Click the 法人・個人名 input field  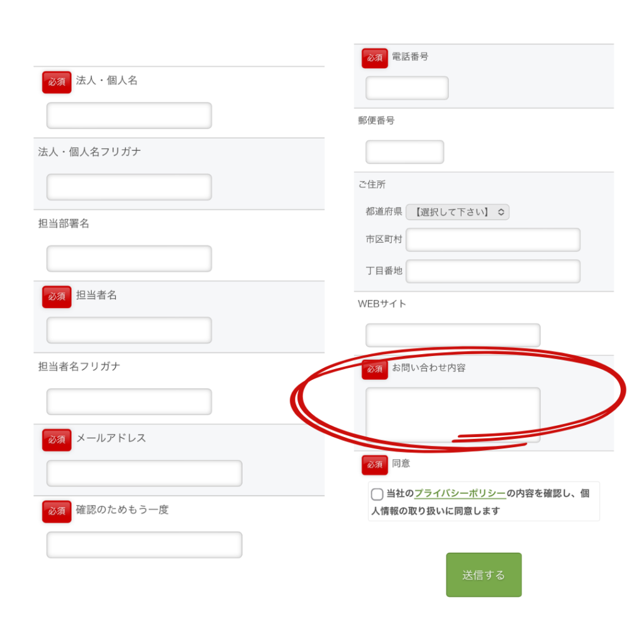click(x=129, y=116)
